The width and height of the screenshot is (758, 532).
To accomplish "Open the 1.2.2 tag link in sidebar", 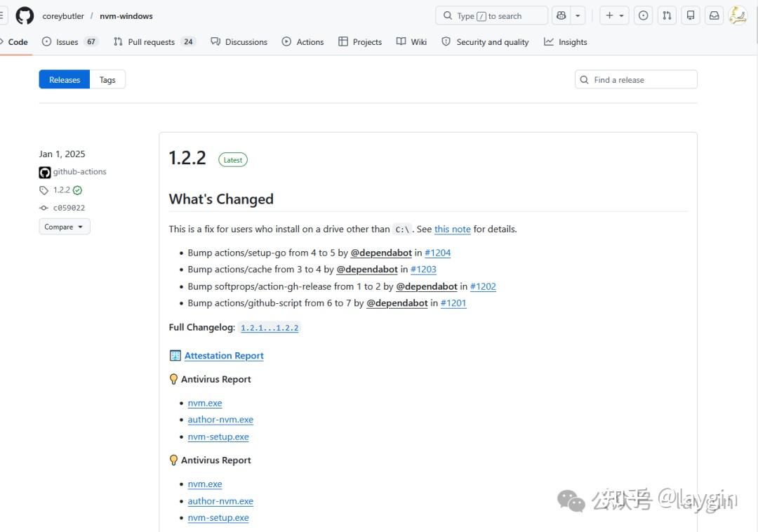I will 61,190.
